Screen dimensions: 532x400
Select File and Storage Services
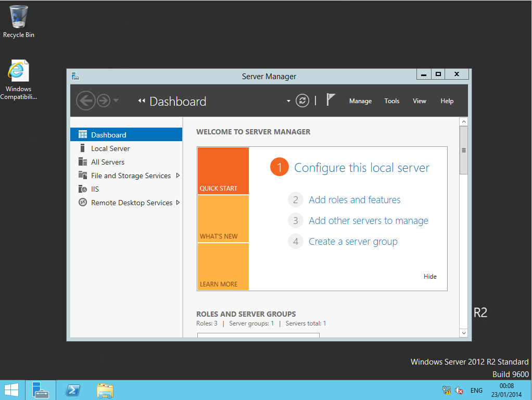[126, 176]
